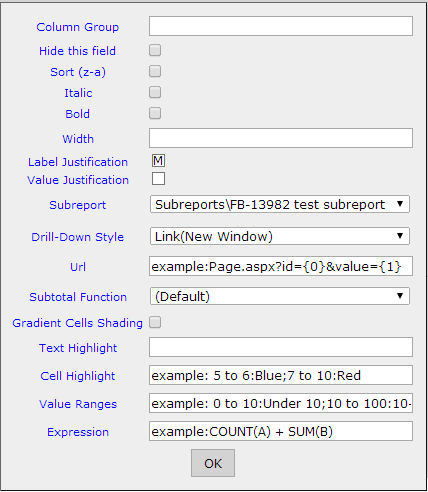Click the Bold label
The width and height of the screenshot is (428, 492).
pos(78,114)
